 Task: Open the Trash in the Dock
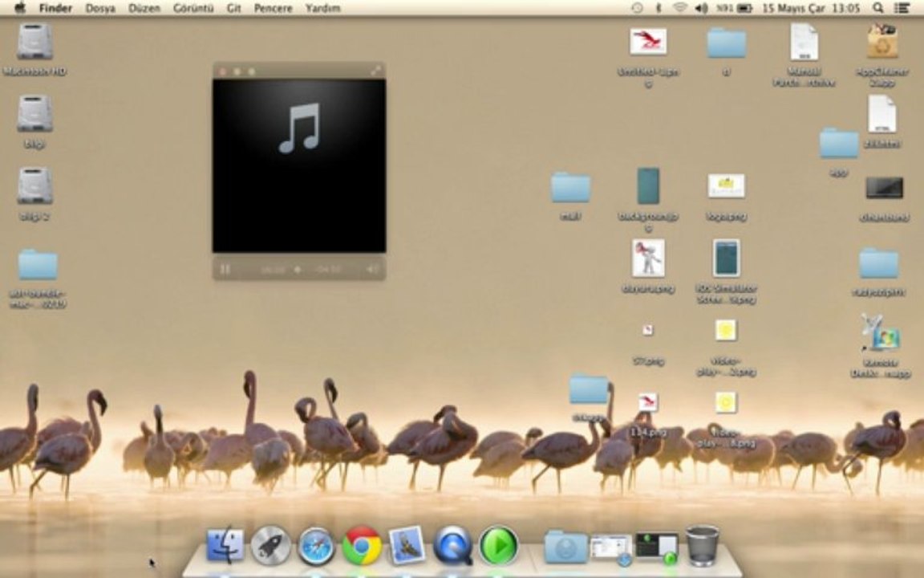point(702,546)
